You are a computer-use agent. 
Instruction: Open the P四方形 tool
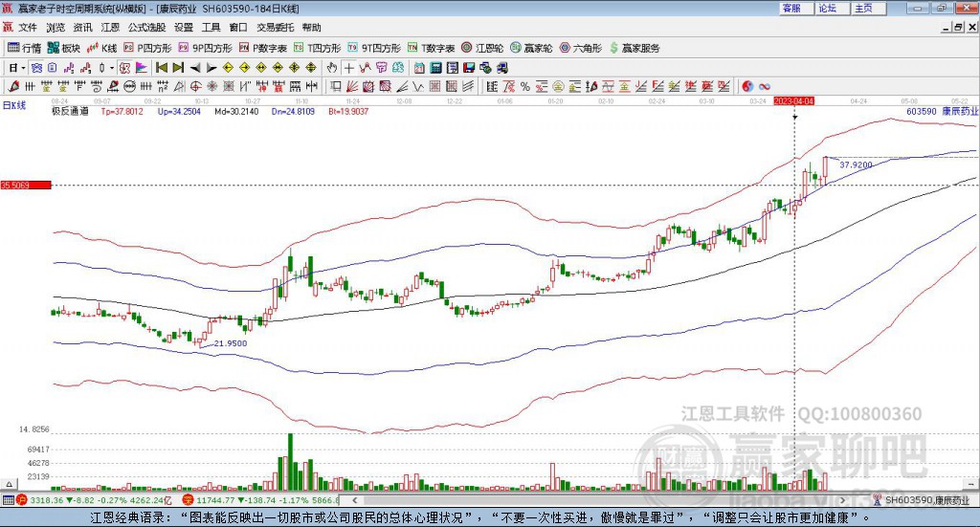coord(147,48)
